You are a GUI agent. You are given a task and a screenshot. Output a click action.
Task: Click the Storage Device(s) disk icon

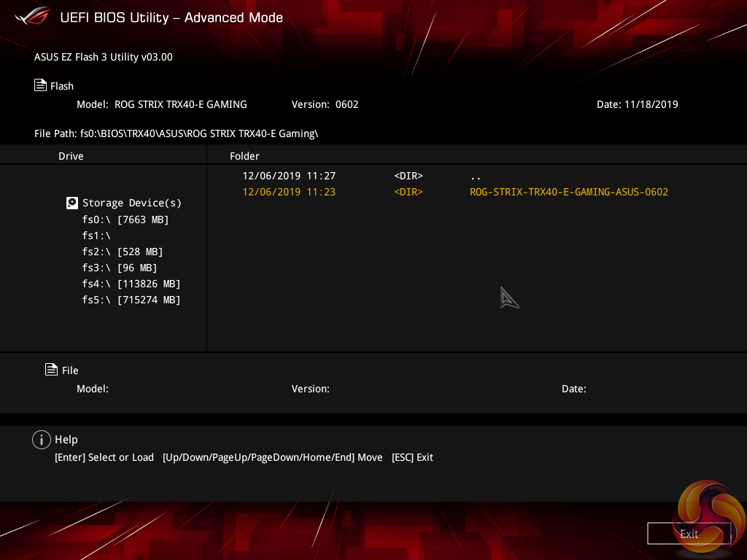(72, 203)
